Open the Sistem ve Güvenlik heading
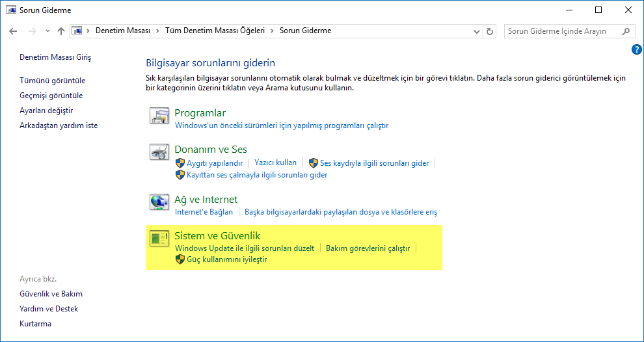644x342 pixels. (218, 236)
